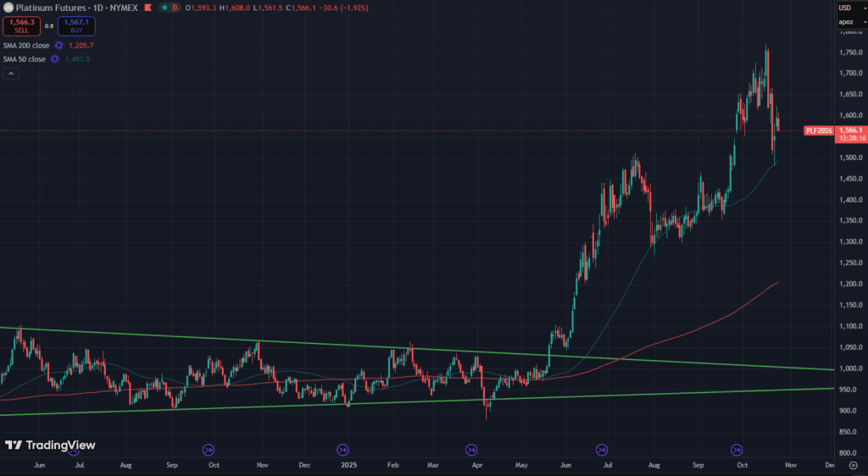Select the SMA 200 close indicator label
The width and height of the screenshot is (868, 476).
(25, 45)
